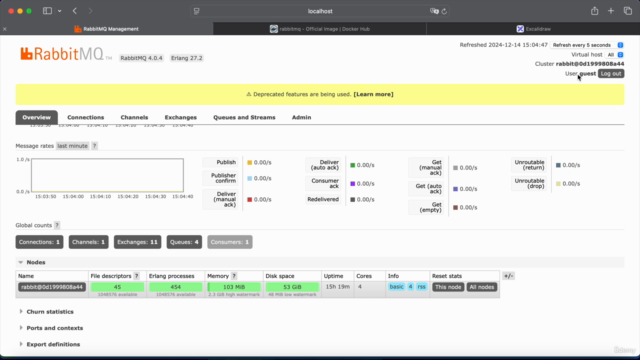
Task: Click the Unroutable drop pale yellow swatch
Action: click(558, 184)
